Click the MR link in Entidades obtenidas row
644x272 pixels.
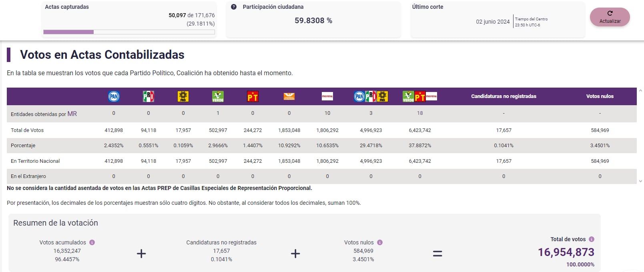[x=72, y=114]
